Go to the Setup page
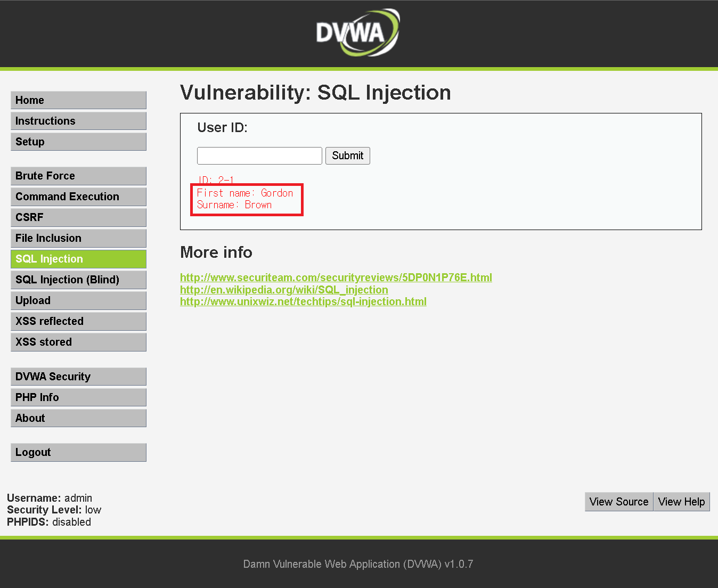Screen dimensions: 718x588 click(78, 142)
